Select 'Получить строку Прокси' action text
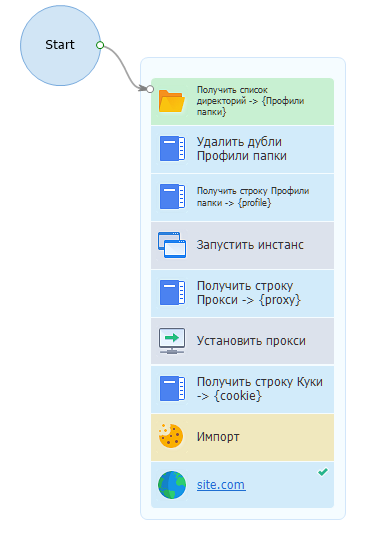The image size is (372, 544). (248, 293)
